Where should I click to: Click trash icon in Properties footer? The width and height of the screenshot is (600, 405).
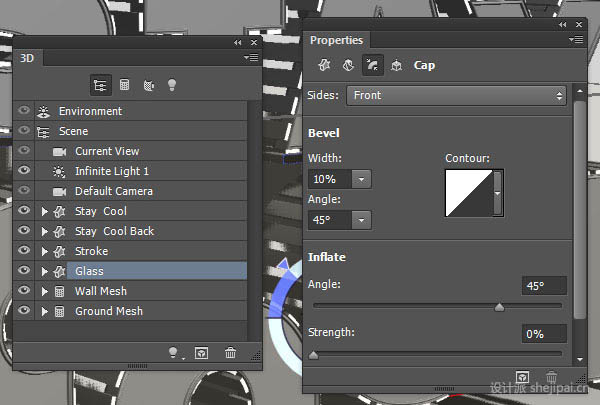pyautogui.click(x=551, y=377)
